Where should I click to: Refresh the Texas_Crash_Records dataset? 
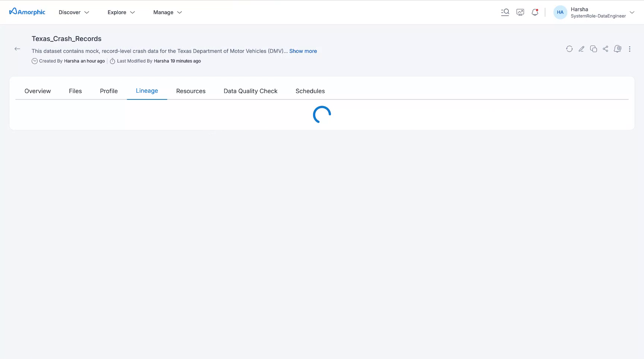(x=569, y=49)
